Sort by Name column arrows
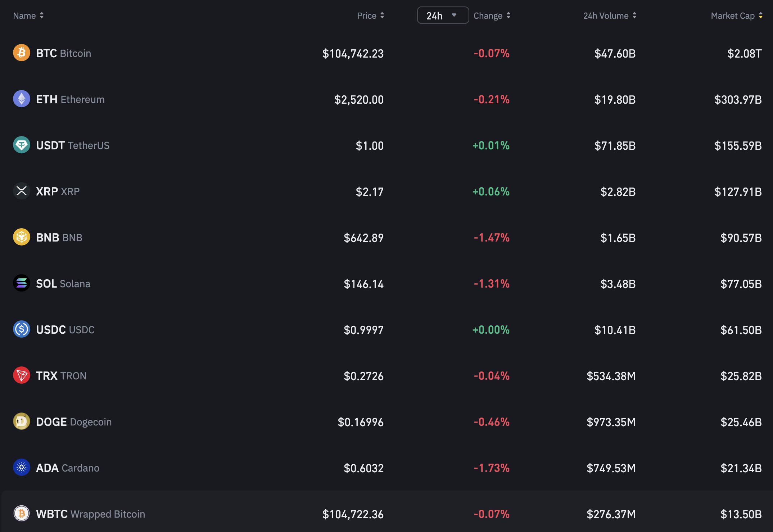The image size is (773, 532). 42,15
